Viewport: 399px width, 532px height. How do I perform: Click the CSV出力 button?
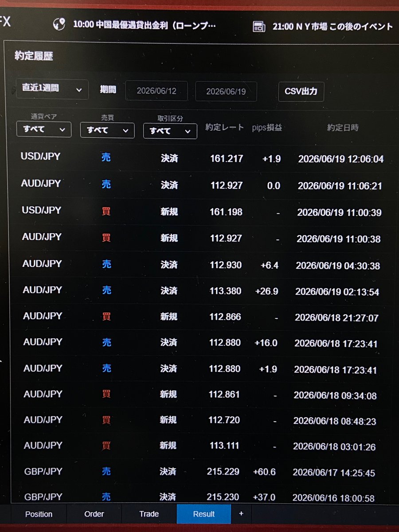point(301,92)
